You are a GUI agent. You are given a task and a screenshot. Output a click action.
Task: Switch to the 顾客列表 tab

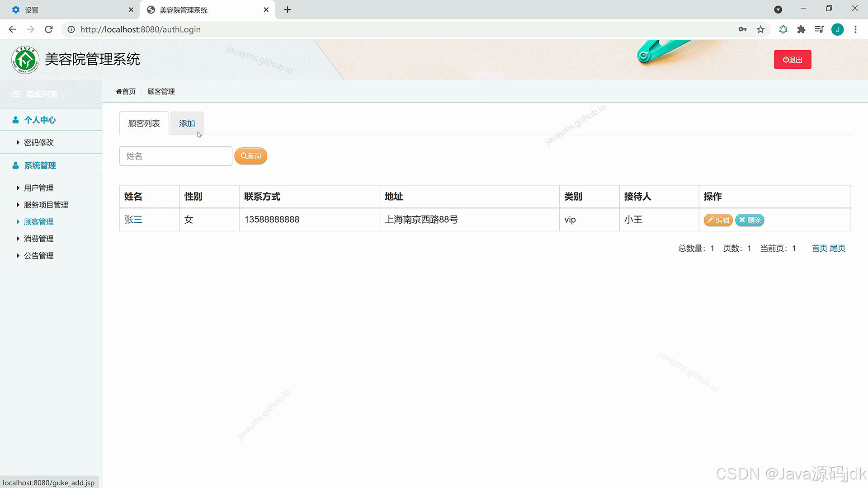[x=144, y=123]
